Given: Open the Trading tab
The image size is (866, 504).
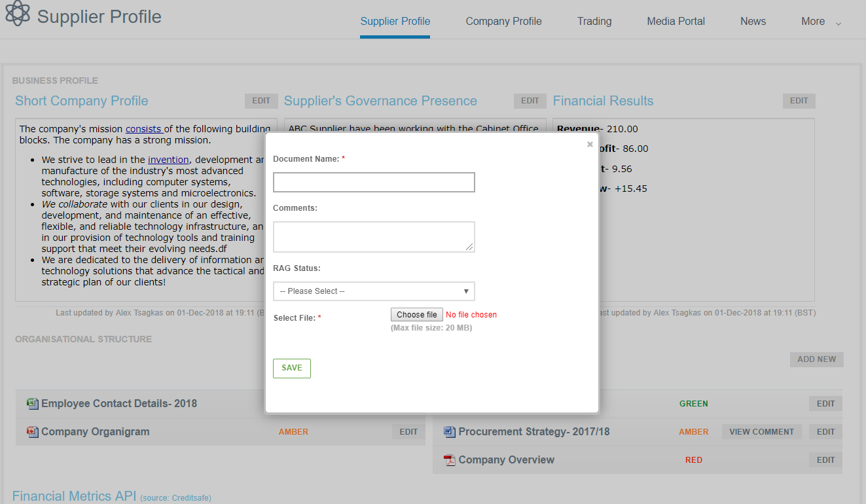Looking at the screenshot, I should coord(594,21).
